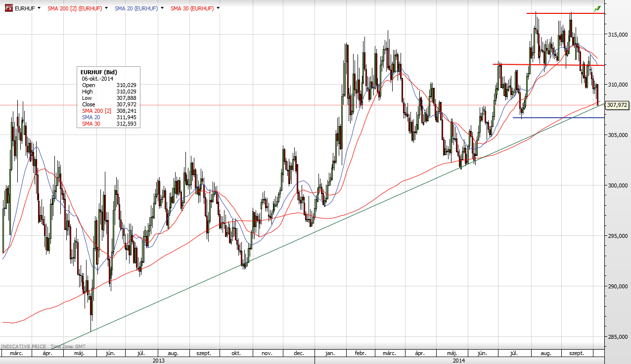
Task: Click the 2013 'júl.' month label
Action: [141, 354]
